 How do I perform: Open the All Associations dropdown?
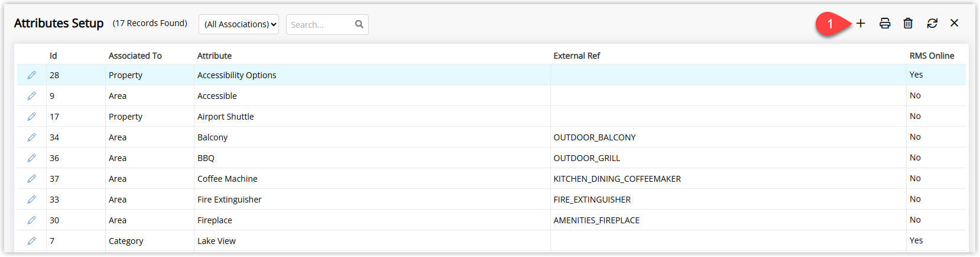[239, 24]
